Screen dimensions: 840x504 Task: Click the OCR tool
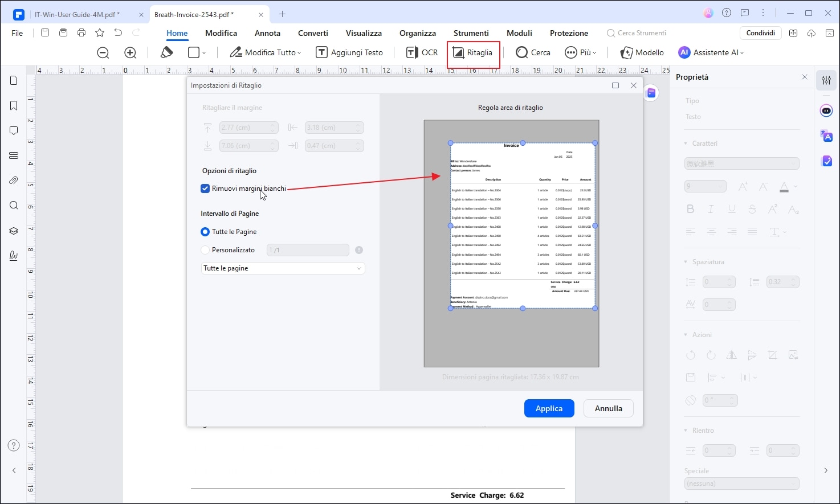pos(422,52)
